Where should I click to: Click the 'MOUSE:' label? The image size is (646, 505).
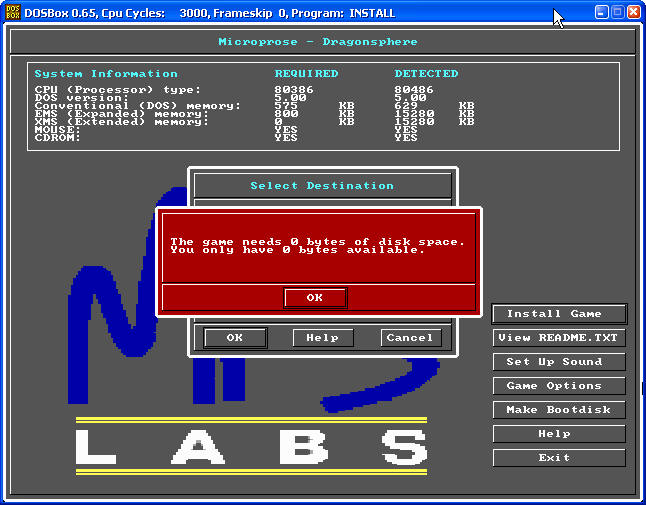coord(58,129)
